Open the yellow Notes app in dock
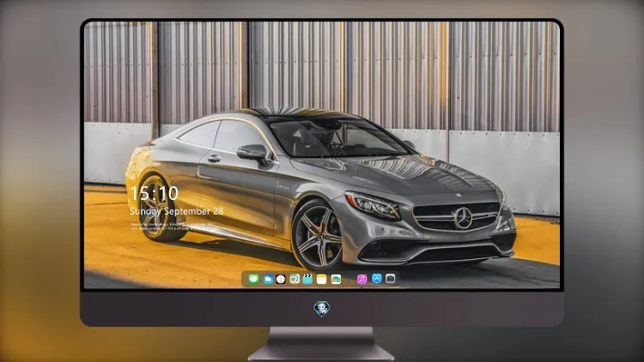Viewport: 644px width, 362px height. (x=322, y=279)
